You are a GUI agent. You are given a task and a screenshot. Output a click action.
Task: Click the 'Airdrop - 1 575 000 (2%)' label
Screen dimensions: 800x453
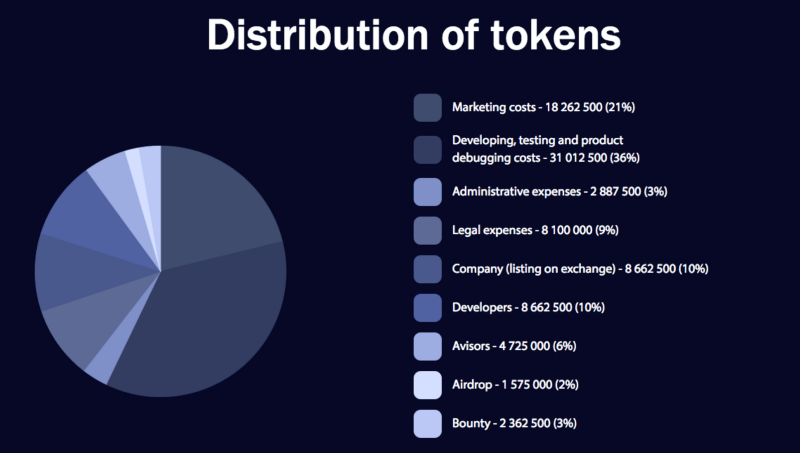[515, 385]
